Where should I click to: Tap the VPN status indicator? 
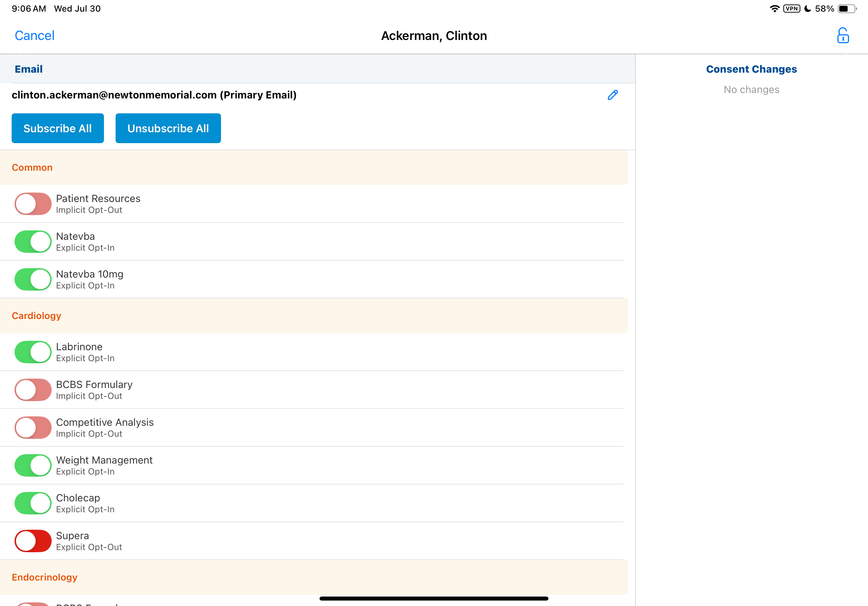pyautogui.click(x=791, y=9)
